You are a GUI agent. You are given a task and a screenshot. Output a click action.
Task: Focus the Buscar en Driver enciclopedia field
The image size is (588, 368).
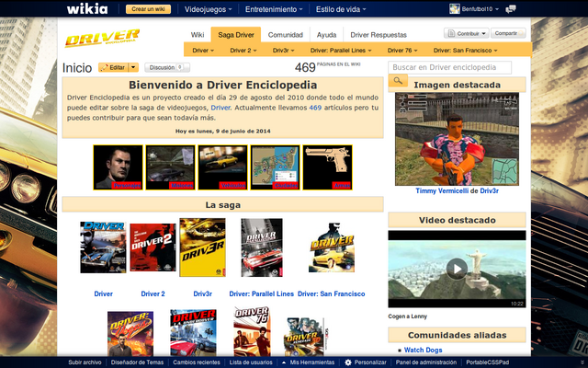tap(449, 67)
